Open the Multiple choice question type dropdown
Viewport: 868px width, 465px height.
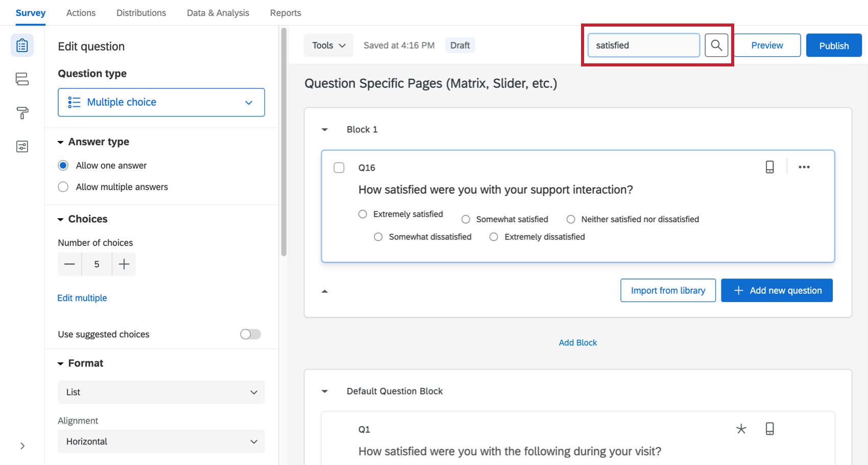(161, 102)
